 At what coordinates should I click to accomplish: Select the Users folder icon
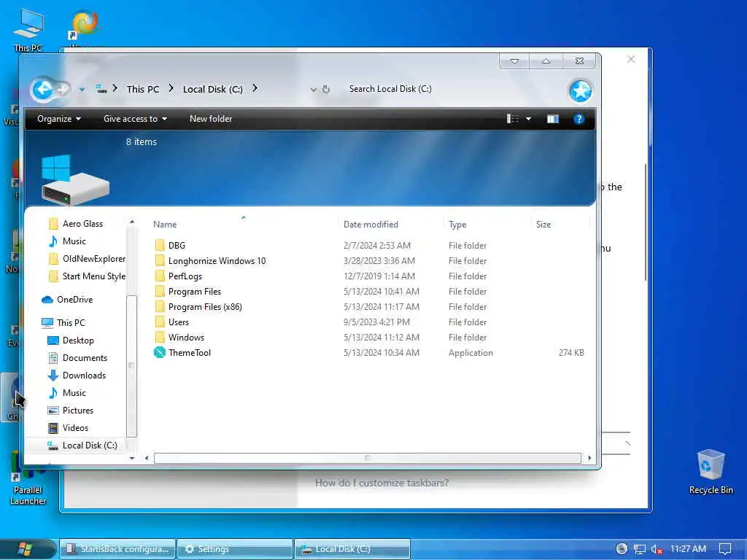pos(160,322)
